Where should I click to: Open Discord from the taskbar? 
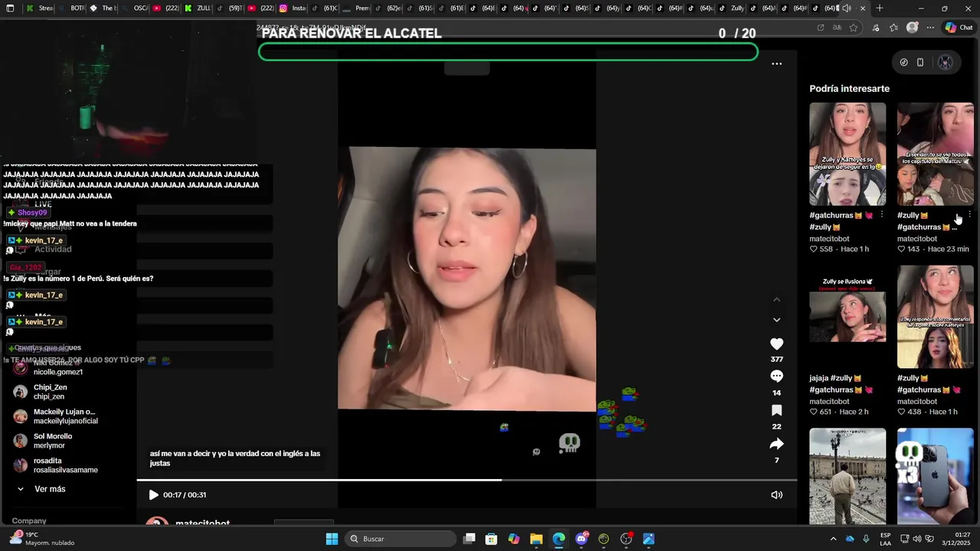[x=581, y=539]
